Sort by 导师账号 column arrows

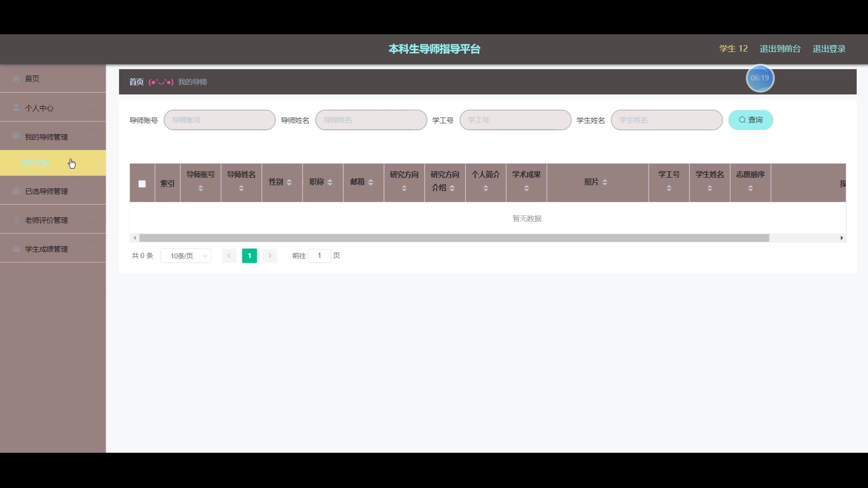pos(201,188)
